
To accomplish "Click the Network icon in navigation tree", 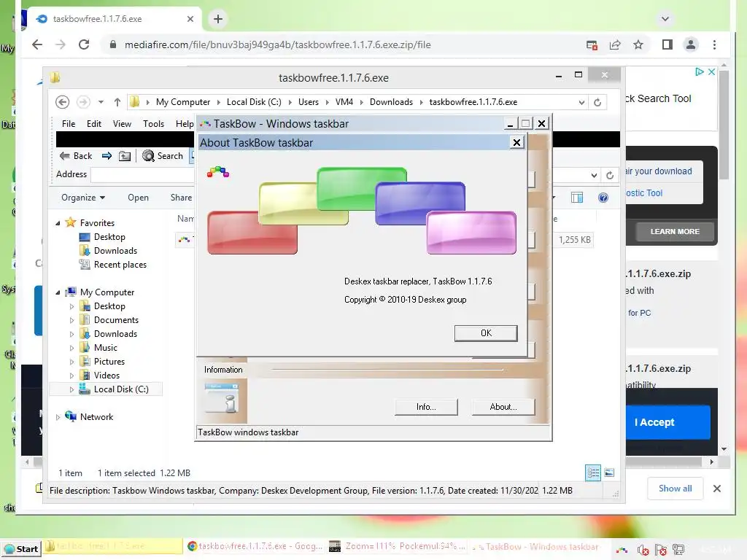I will [x=71, y=416].
